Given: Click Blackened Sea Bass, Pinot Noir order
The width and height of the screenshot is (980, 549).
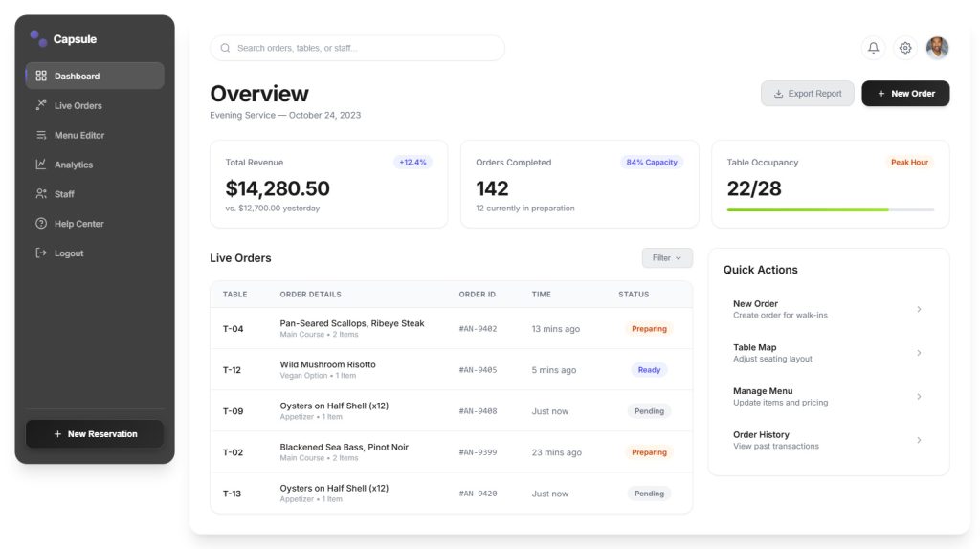Looking at the screenshot, I should (x=345, y=448).
